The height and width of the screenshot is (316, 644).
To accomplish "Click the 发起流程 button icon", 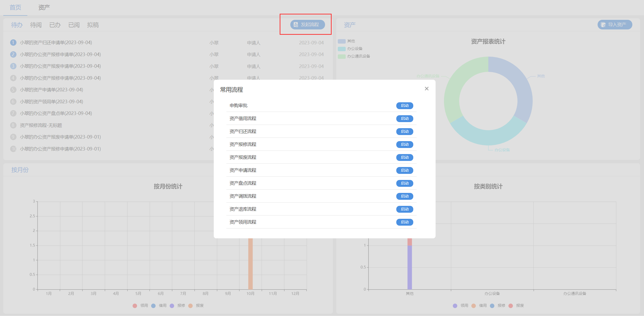I will [296, 25].
